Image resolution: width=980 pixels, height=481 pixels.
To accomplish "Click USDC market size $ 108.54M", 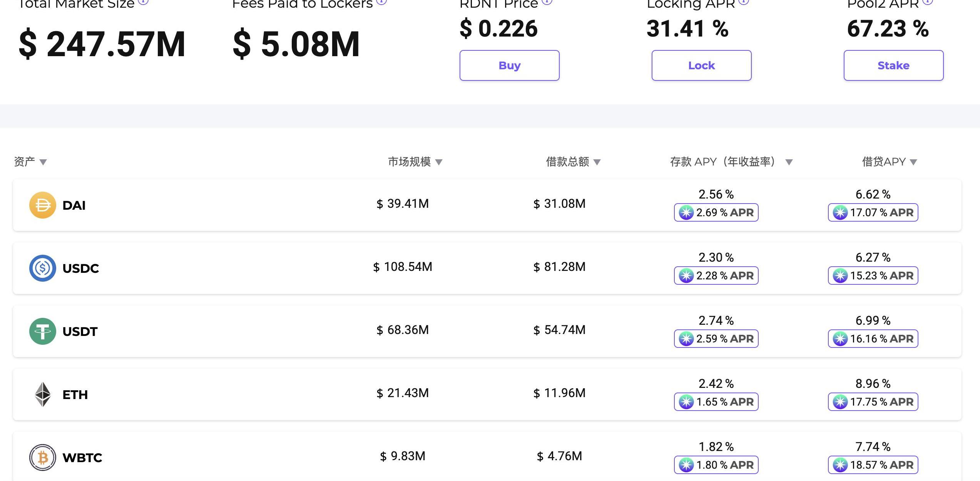I will coord(403,267).
